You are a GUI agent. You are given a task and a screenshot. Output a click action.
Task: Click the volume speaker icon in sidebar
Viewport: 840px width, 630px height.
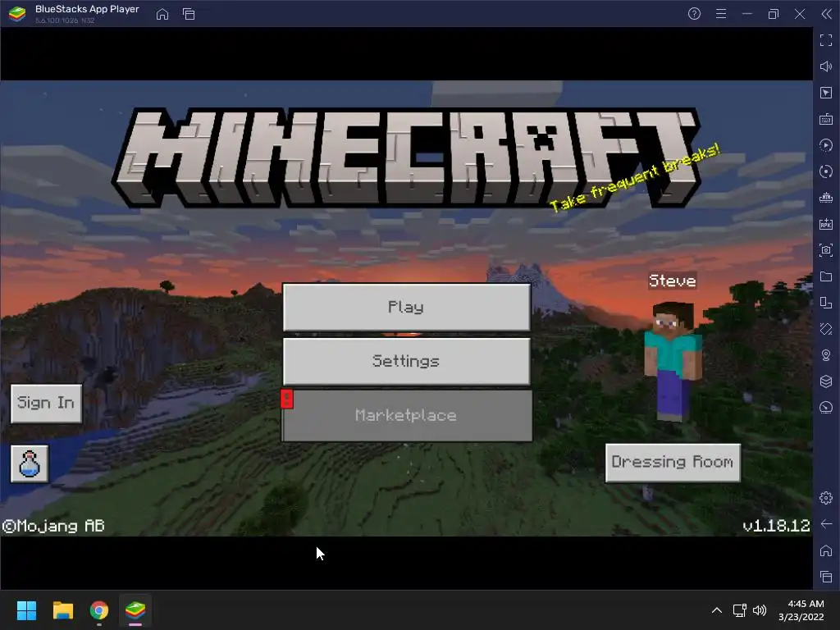coord(826,66)
